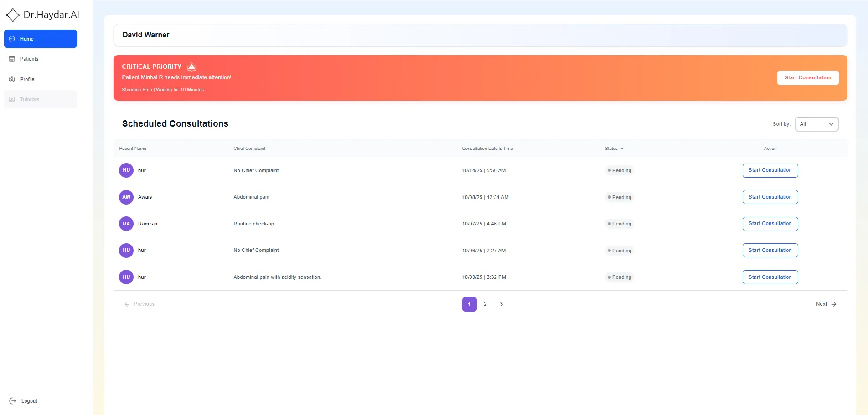Start Consultation for hur on 10/14/25
This screenshot has width=868, height=415.
coord(770,170)
